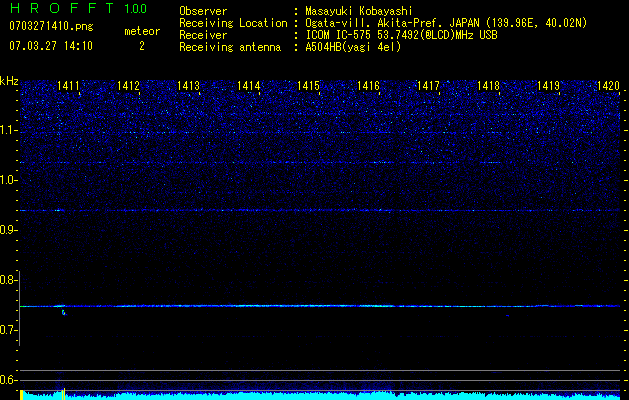The height and width of the screenshot is (400, 629).
Task: Click the 'meteor' count label
Action: [x=142, y=31]
